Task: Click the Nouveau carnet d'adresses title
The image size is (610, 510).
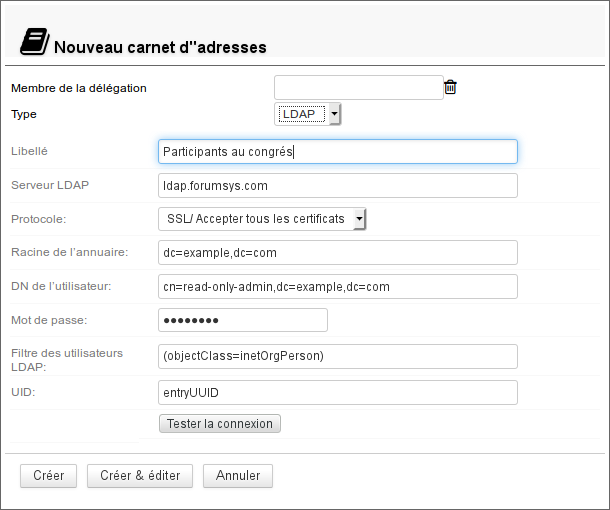Action: click(x=160, y=47)
